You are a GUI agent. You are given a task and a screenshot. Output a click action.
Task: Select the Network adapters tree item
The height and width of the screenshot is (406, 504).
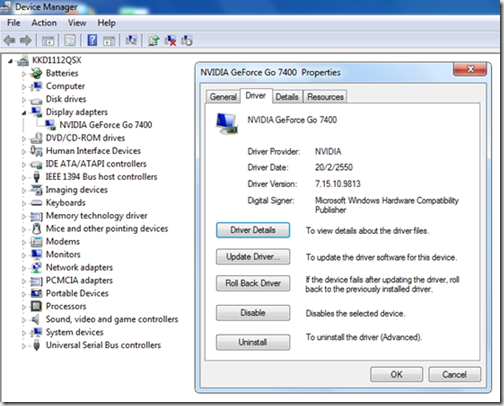tap(79, 267)
